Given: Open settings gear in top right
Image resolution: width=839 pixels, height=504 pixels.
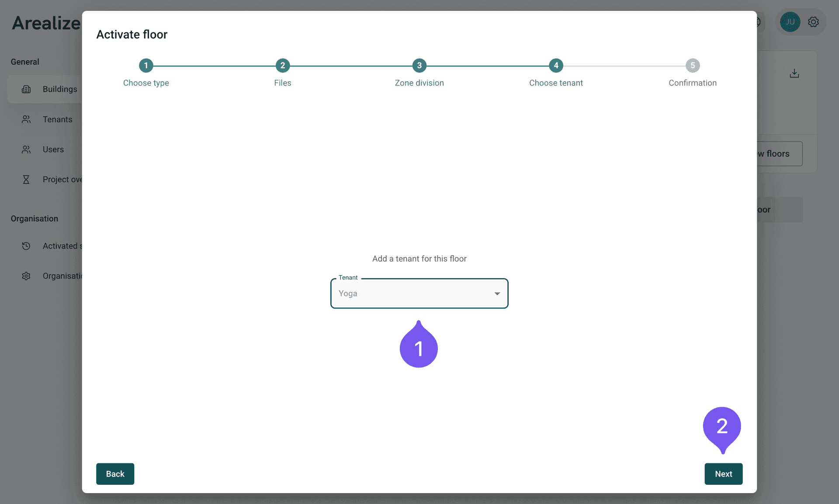Looking at the screenshot, I should tap(813, 22).
